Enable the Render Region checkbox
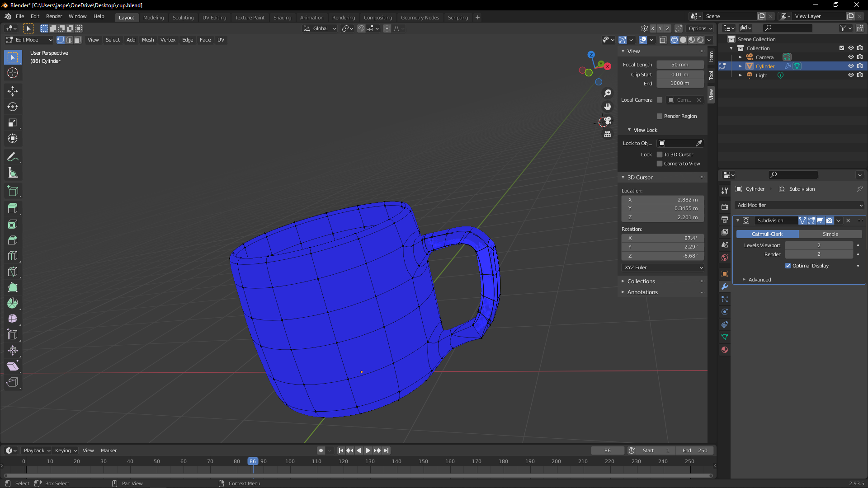The width and height of the screenshot is (868, 488). coord(660,116)
